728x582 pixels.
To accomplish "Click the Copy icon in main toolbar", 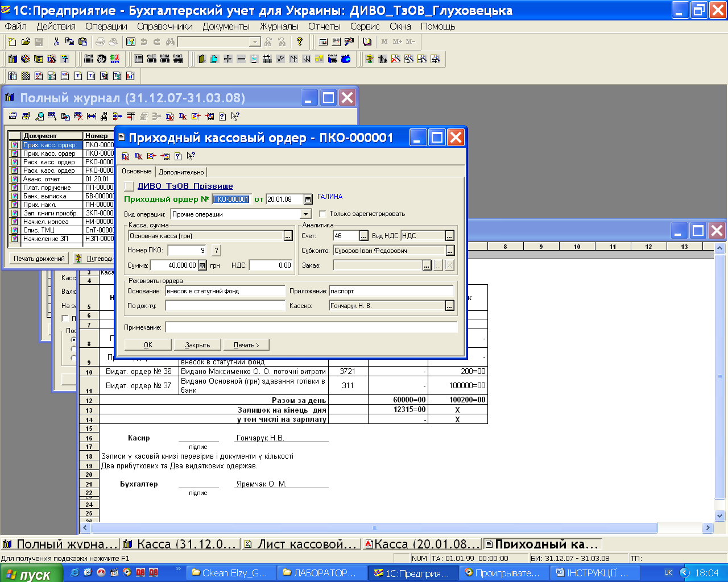I will click(x=69, y=42).
